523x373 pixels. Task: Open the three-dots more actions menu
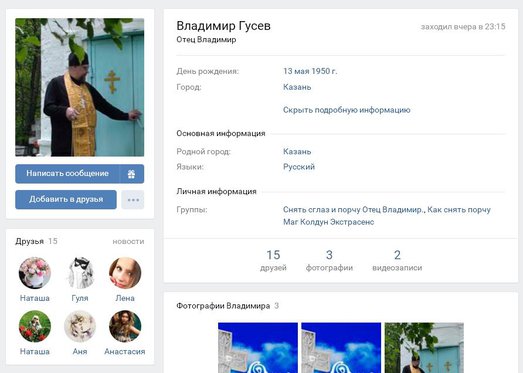click(133, 200)
